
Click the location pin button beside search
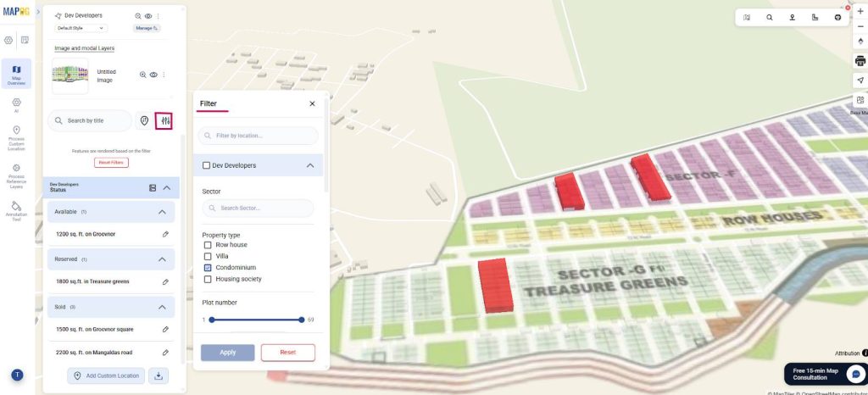point(144,120)
